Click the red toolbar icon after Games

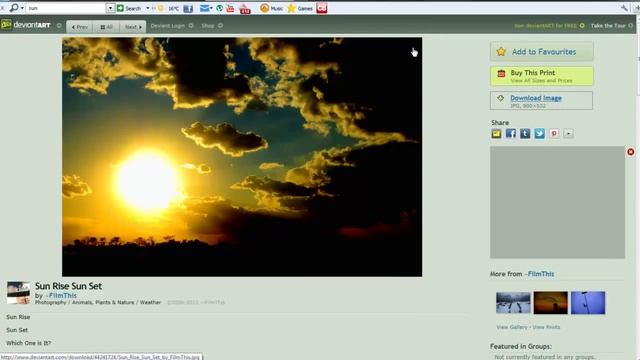pyautogui.click(x=322, y=8)
